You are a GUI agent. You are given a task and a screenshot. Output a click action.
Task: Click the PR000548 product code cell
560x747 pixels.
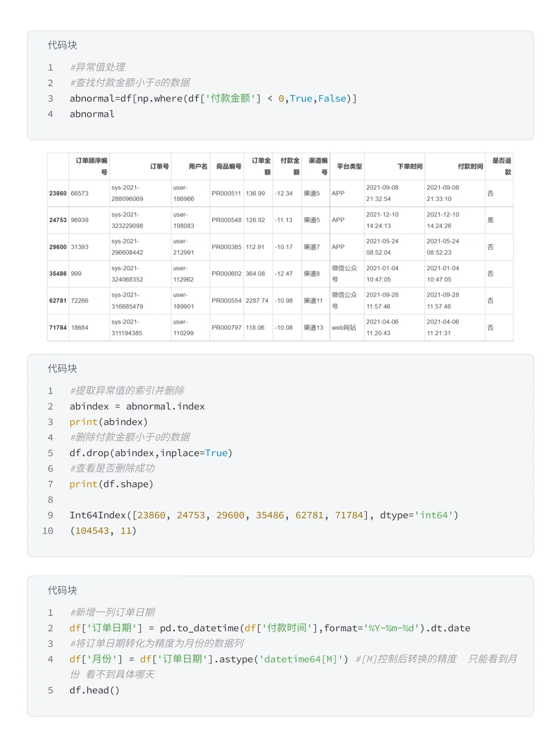click(x=227, y=220)
